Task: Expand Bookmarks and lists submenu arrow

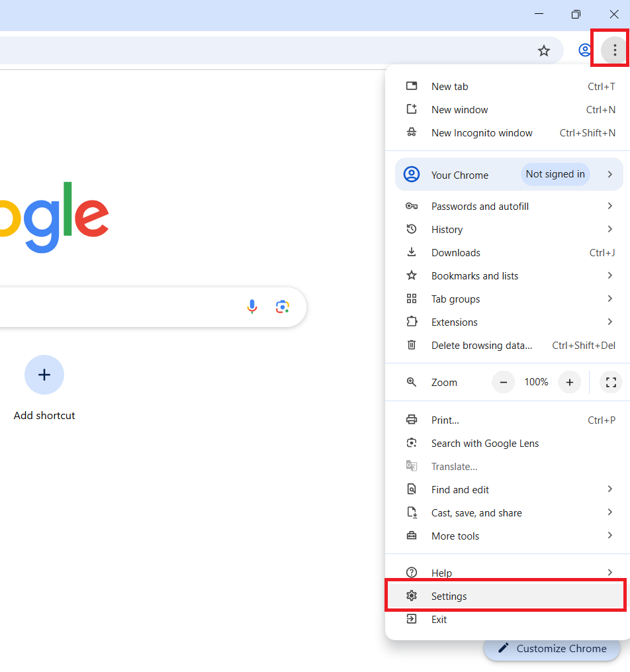Action: point(610,275)
